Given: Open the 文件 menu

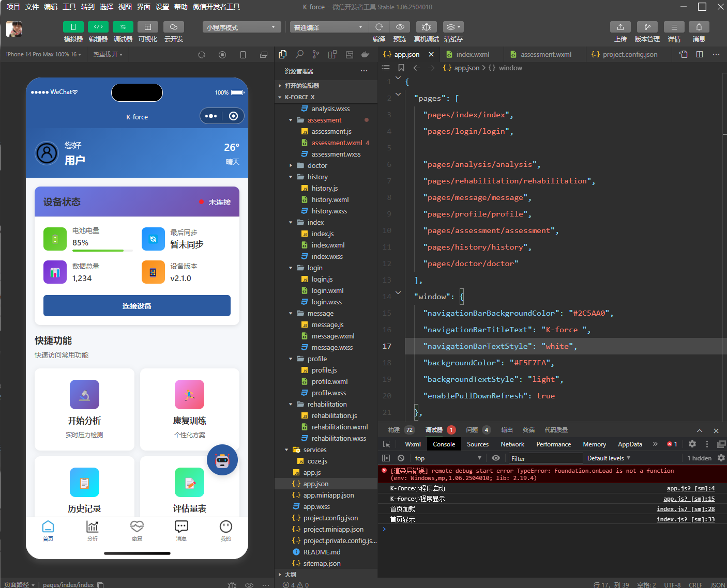Looking at the screenshot, I should [x=32, y=7].
